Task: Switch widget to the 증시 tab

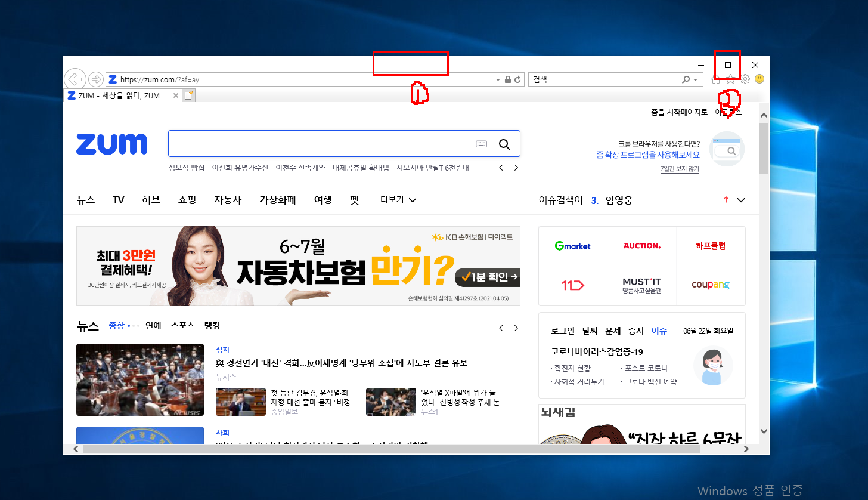Action: coord(636,331)
